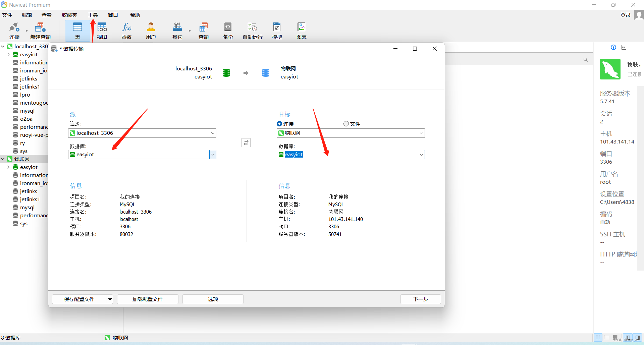Viewport: 644px width, 345px height.
Task: Switch to grid view in status bar
Action: [x=598, y=338]
